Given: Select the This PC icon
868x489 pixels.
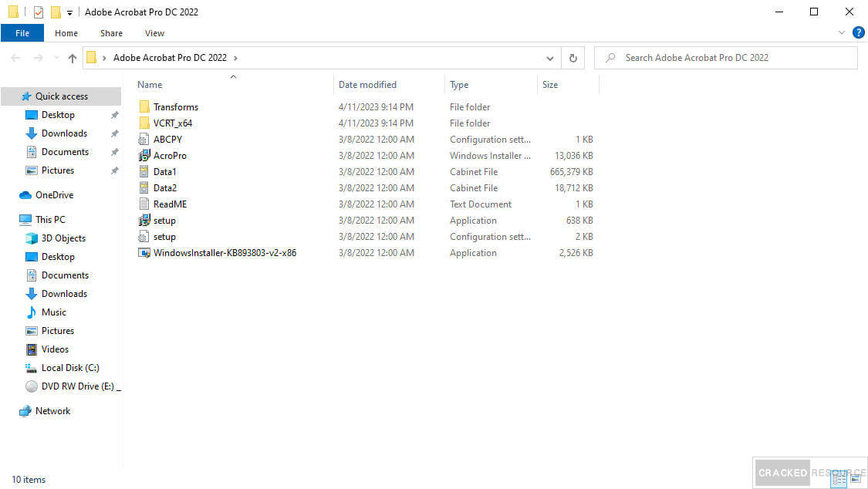Looking at the screenshot, I should 25,220.
